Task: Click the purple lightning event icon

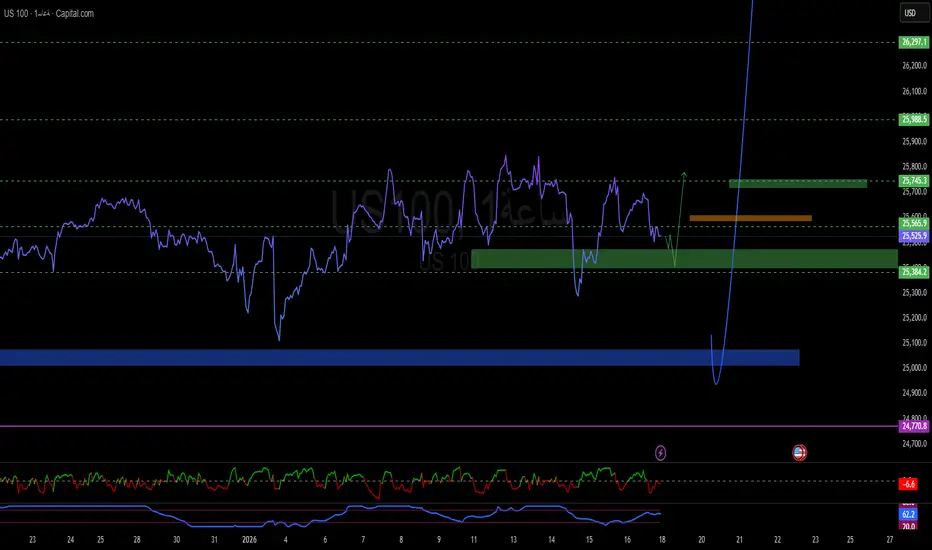Action: [x=661, y=453]
